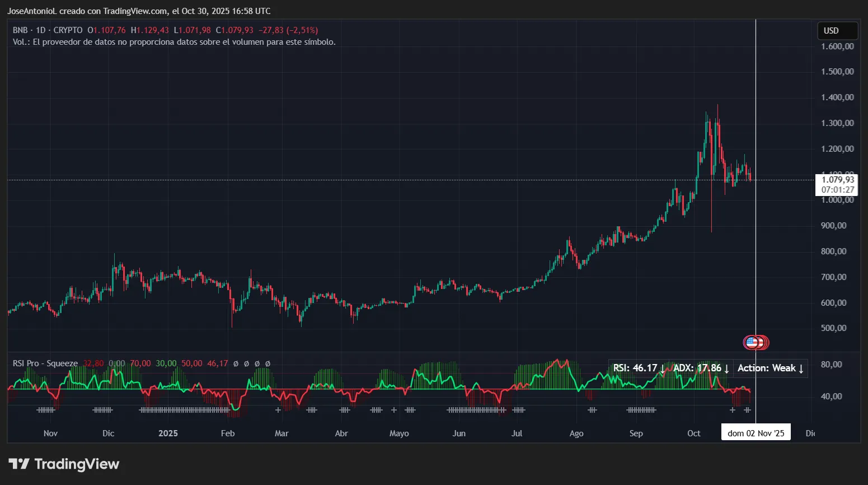
Task: Open the USD currency selector
Action: click(x=837, y=30)
